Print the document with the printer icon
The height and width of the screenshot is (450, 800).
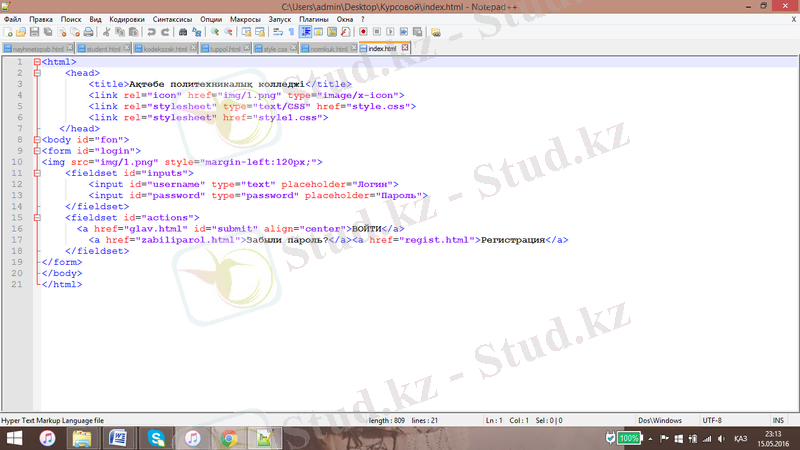click(88, 32)
